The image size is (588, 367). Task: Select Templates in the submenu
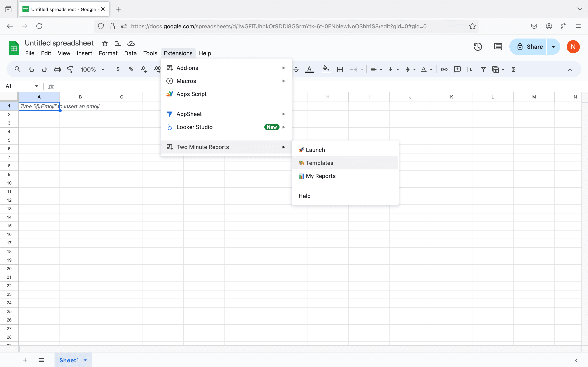(319, 163)
